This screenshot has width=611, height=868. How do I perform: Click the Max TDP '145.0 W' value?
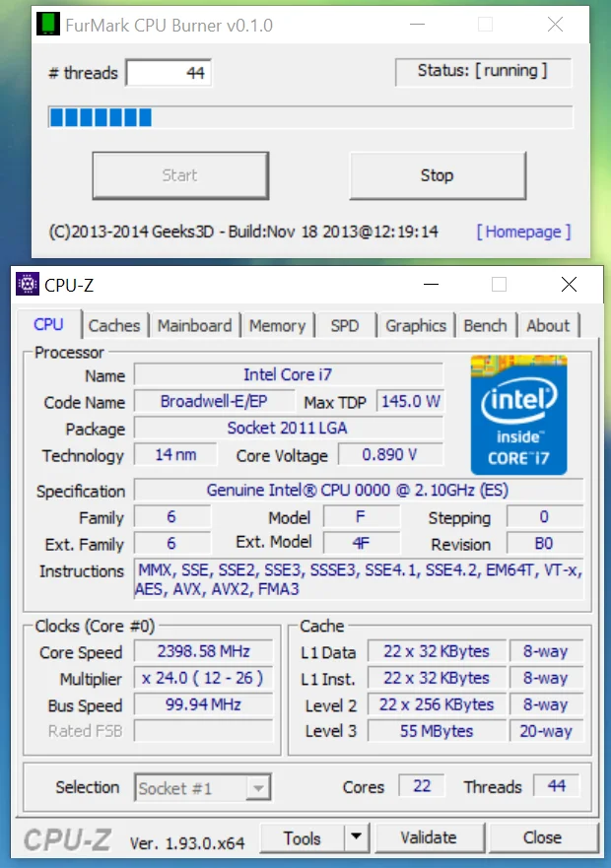click(x=411, y=401)
